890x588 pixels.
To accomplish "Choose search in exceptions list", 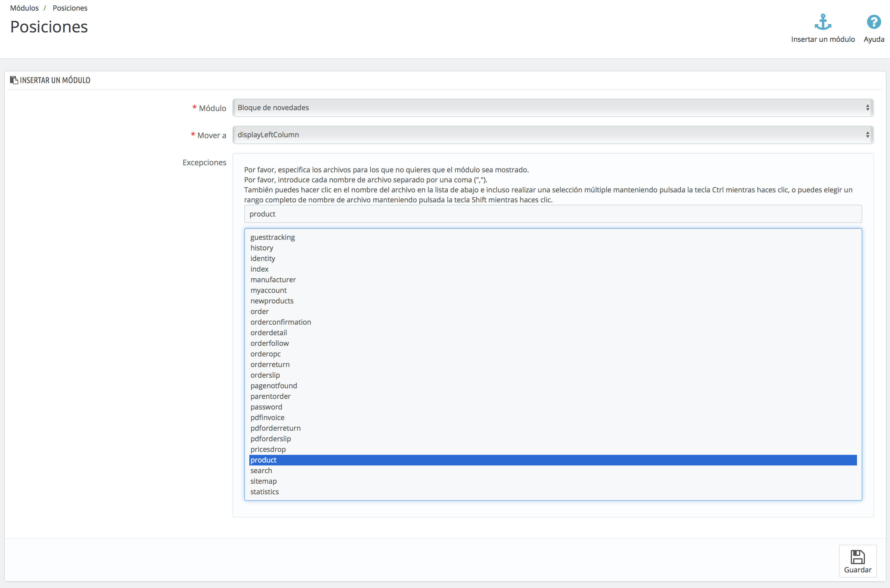I will (261, 470).
